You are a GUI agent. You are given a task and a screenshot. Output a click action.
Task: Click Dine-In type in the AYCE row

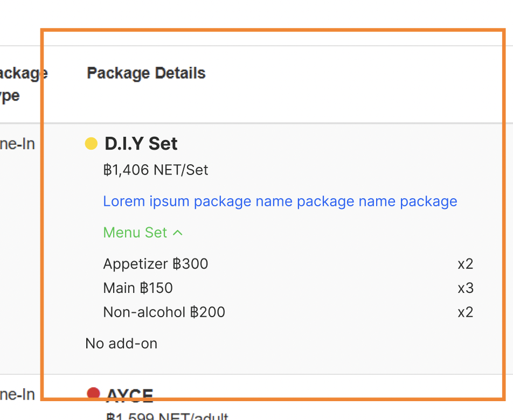coord(16,395)
